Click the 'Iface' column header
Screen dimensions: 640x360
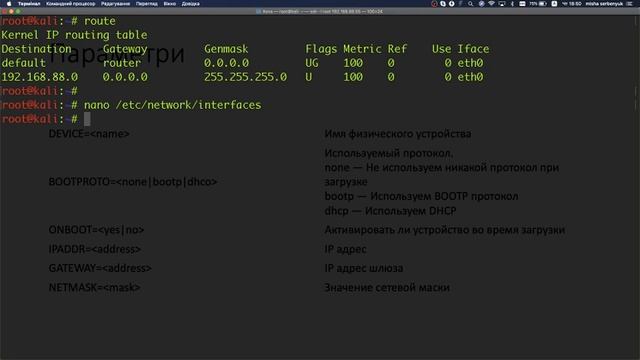tap(473, 49)
